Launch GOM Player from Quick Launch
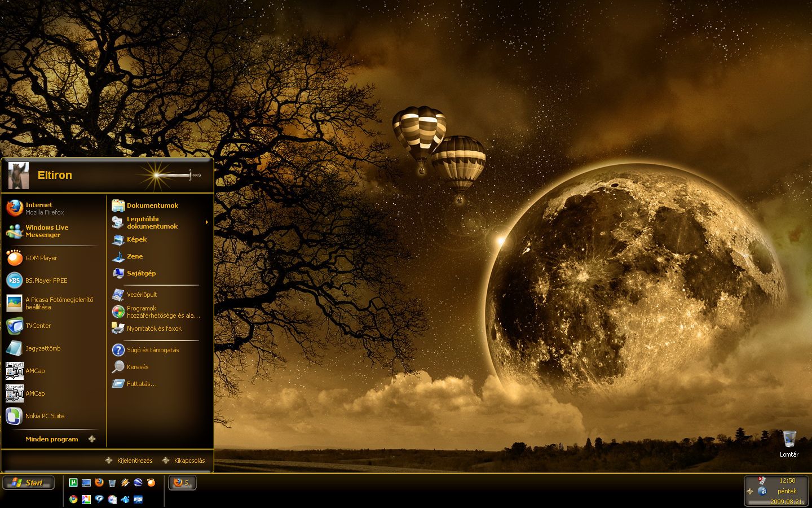The image size is (812, 508). (151, 483)
